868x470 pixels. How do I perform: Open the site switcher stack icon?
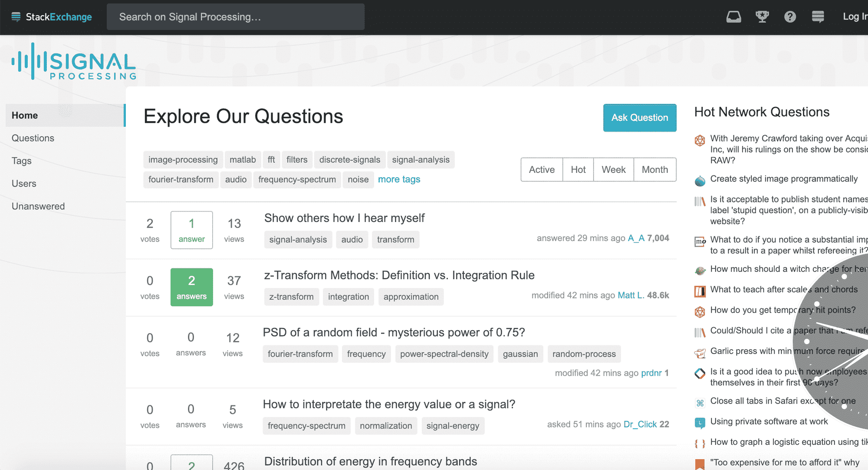point(818,17)
